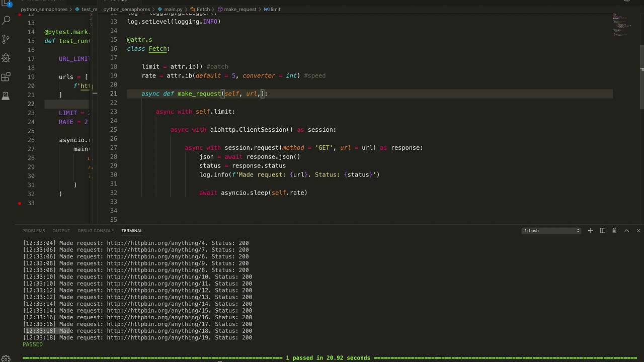Click the '#speed' comment
Image resolution: width=644 pixels, height=362 pixels.
(x=315, y=76)
